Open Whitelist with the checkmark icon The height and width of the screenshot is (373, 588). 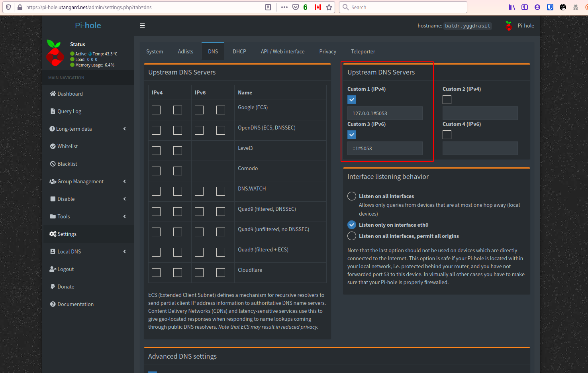pyautogui.click(x=53, y=146)
